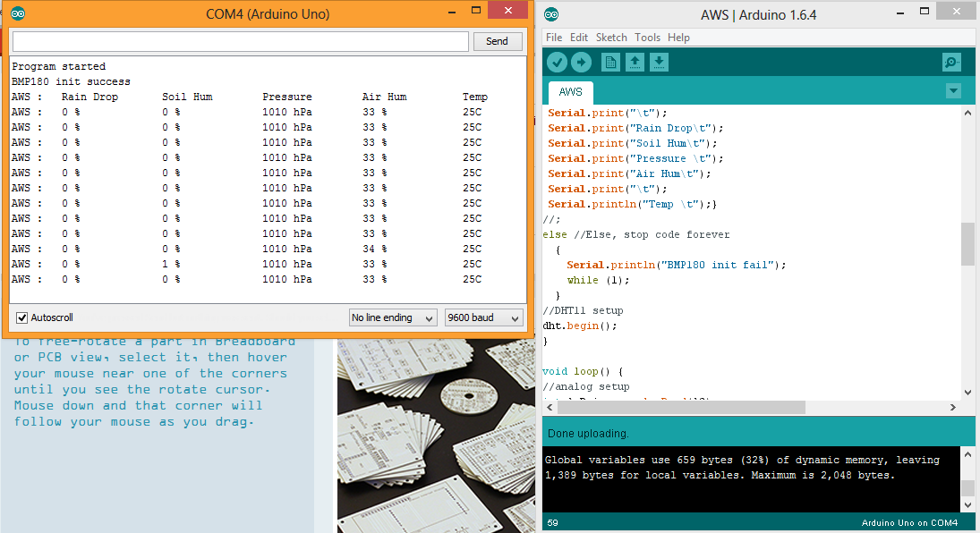Open the New sketch icon
Image resolution: width=980 pixels, height=533 pixels.
click(611, 62)
